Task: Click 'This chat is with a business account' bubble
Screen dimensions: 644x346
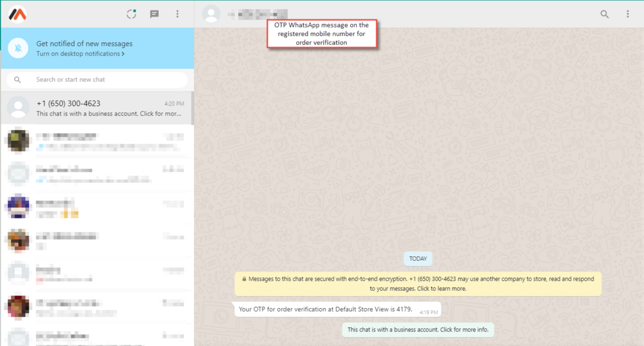Action: [418, 329]
